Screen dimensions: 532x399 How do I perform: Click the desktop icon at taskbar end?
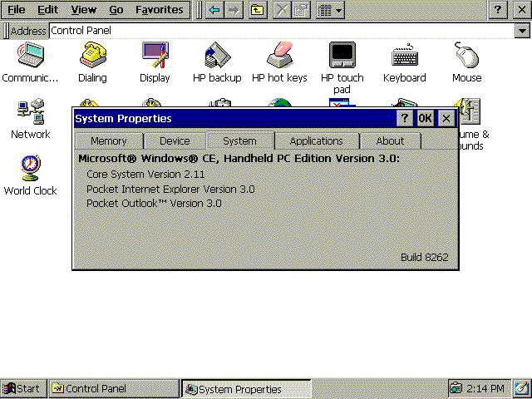coord(522,388)
